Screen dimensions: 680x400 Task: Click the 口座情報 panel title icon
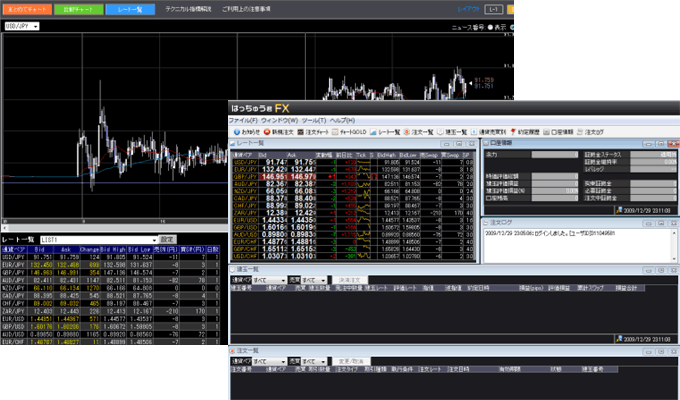(486, 143)
